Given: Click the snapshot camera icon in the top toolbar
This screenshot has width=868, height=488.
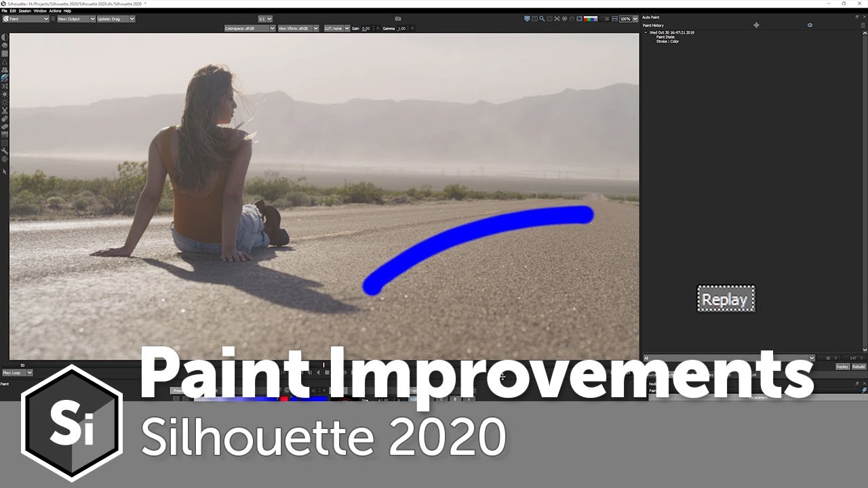Looking at the screenshot, I should 398,18.
